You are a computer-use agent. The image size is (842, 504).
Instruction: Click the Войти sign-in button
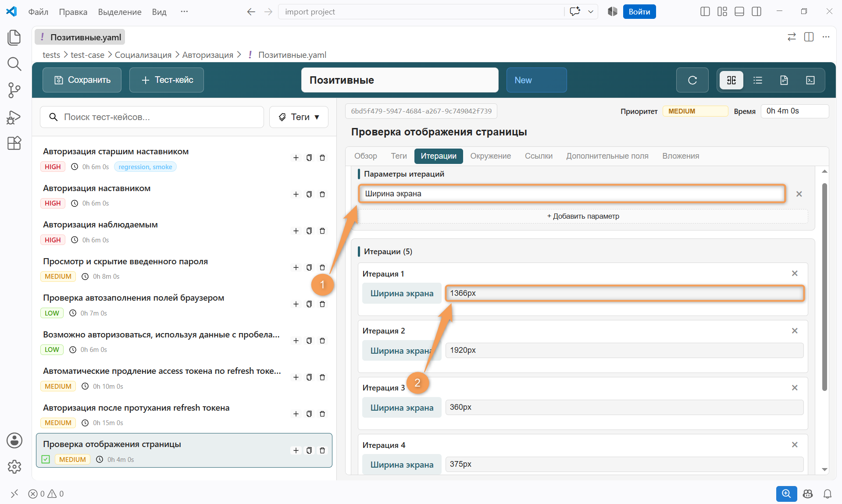(639, 12)
